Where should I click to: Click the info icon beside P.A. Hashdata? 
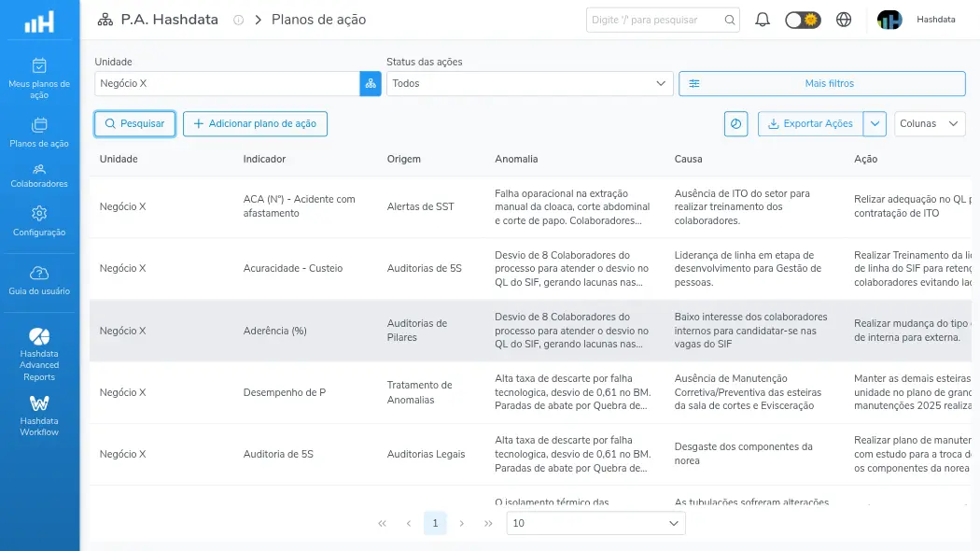point(238,20)
